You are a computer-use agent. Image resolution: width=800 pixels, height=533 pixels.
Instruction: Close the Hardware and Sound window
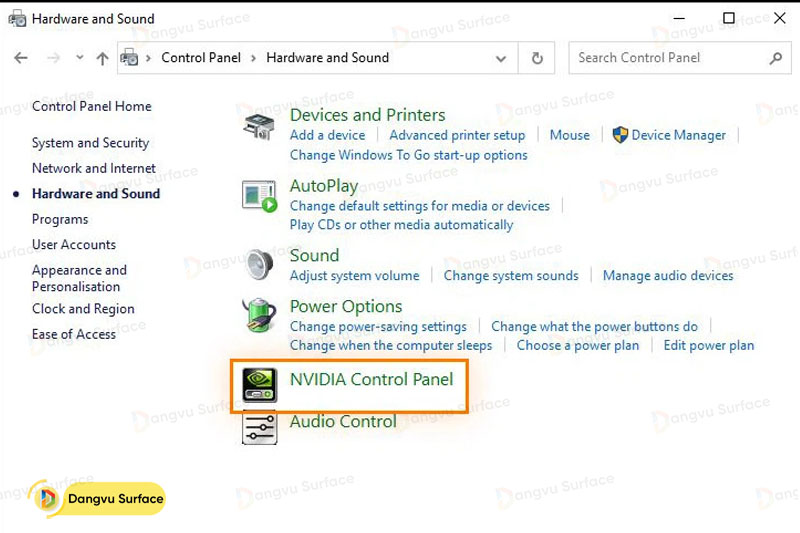780,18
